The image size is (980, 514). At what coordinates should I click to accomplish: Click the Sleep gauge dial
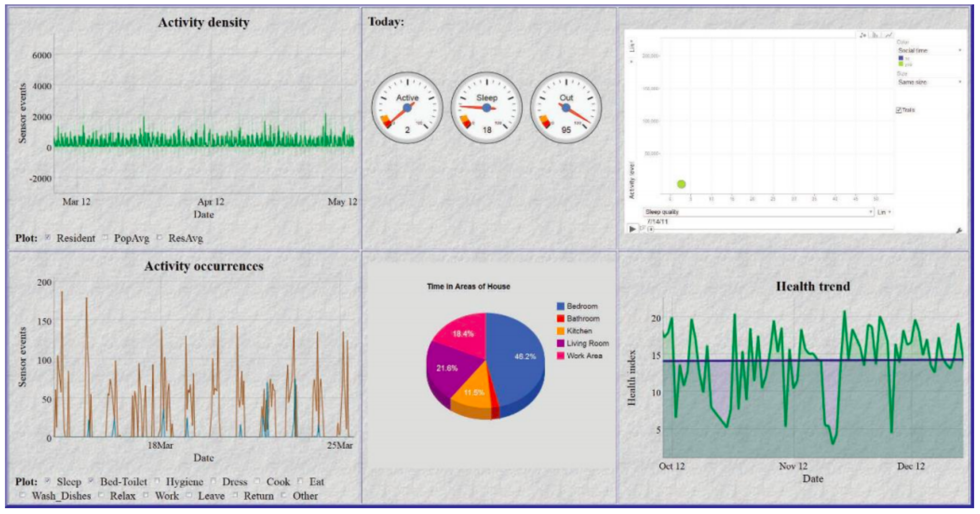click(x=487, y=108)
